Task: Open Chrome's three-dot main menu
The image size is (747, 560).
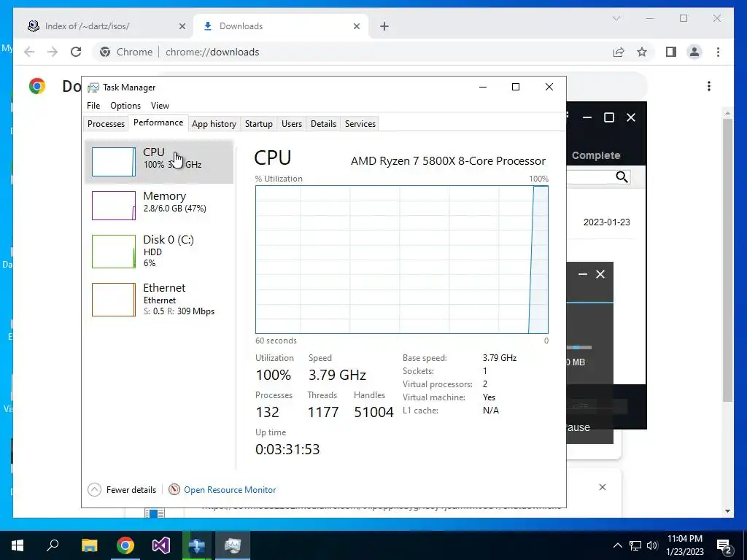Action: [718, 52]
